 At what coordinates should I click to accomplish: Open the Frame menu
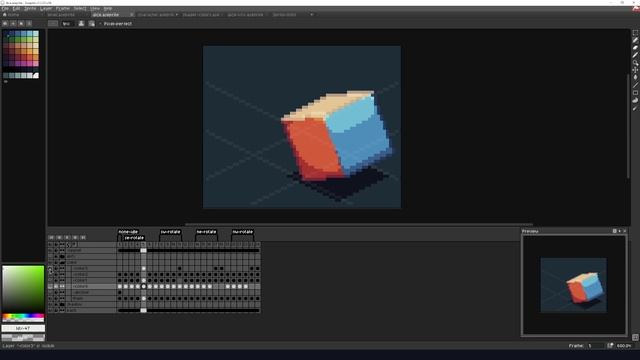(62, 8)
